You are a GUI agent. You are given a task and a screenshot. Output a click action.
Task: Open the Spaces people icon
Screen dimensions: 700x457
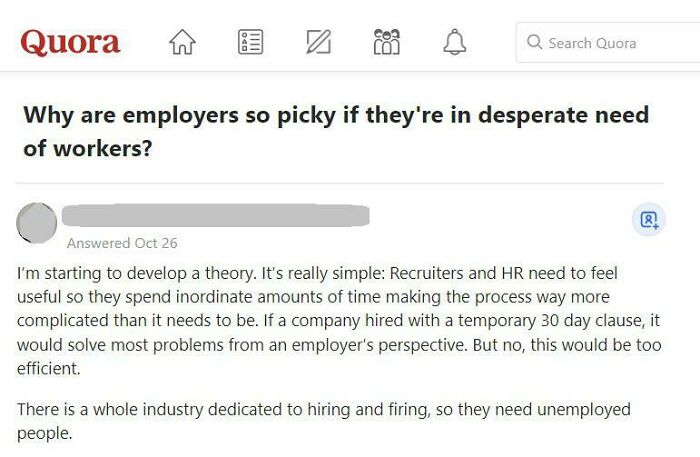click(x=385, y=42)
